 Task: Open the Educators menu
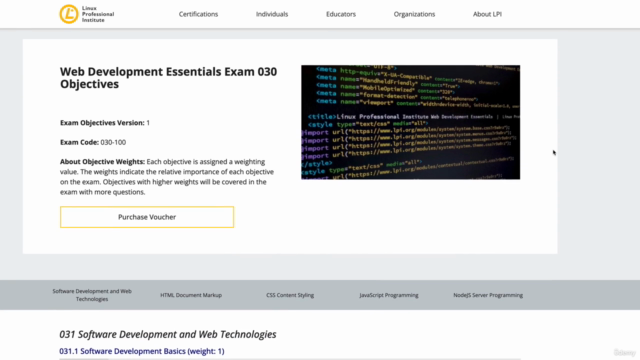tap(341, 14)
